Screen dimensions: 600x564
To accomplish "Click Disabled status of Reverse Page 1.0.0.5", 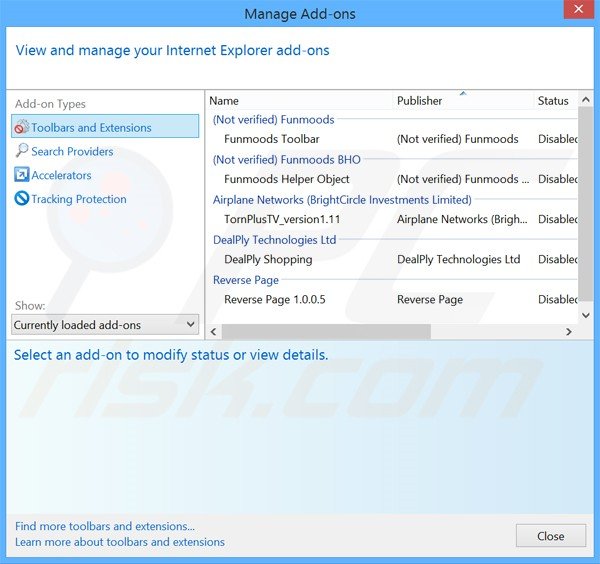I will click(558, 300).
